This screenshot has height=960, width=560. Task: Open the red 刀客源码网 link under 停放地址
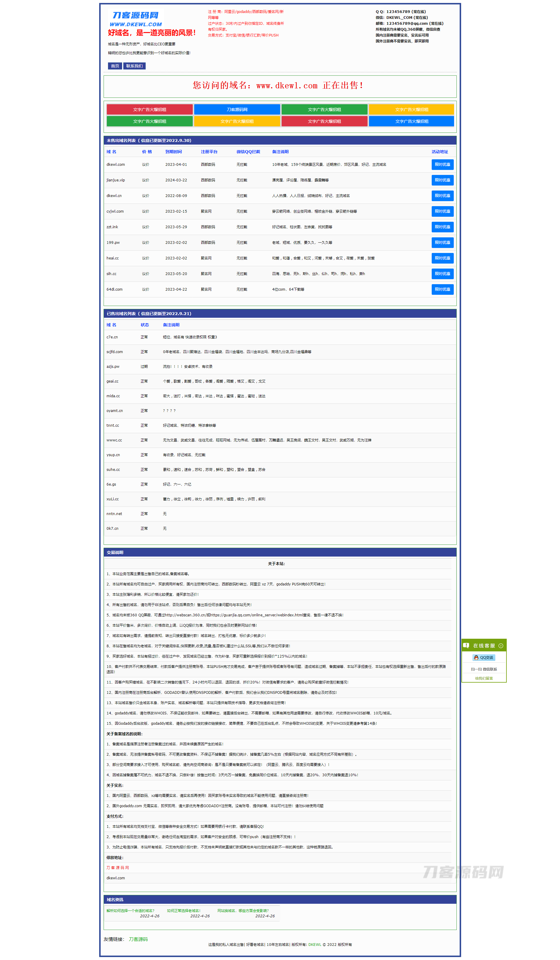click(x=118, y=868)
